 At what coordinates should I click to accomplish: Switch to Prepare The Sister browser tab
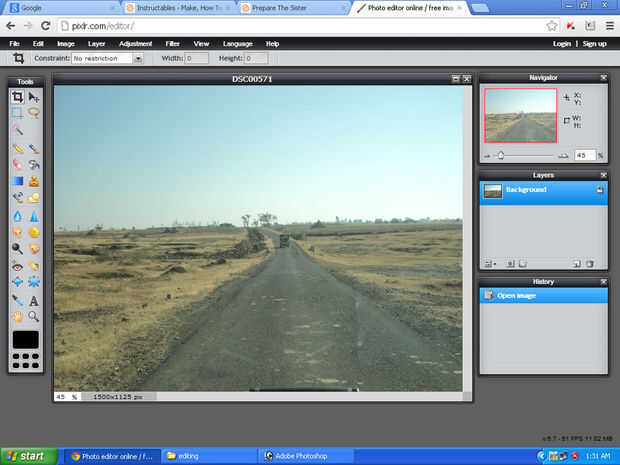[293, 8]
